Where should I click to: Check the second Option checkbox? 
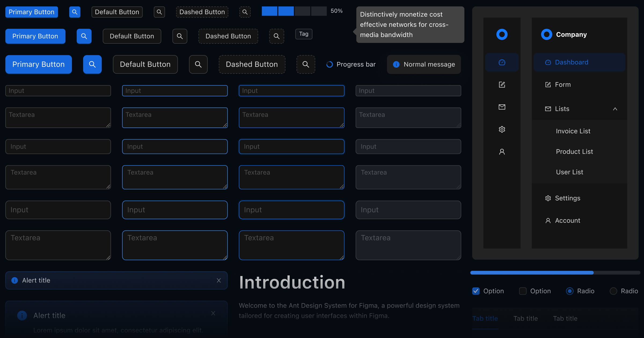(523, 291)
